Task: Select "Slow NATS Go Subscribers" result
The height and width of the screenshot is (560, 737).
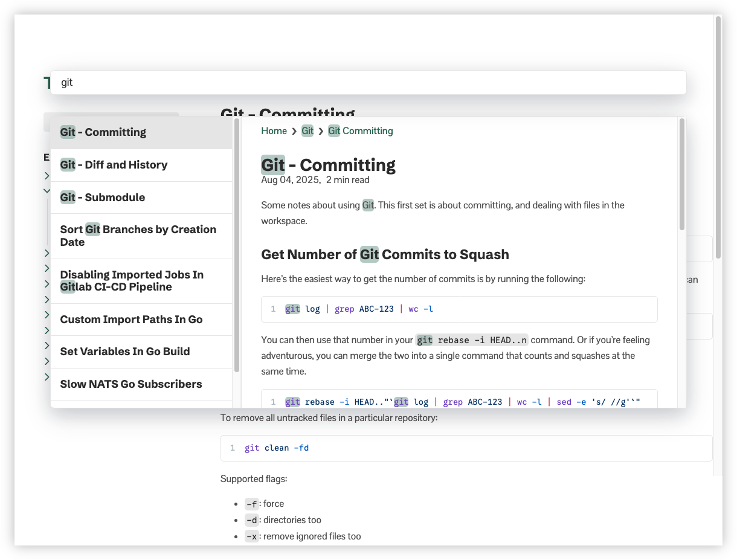Action: pyautogui.click(x=141, y=384)
